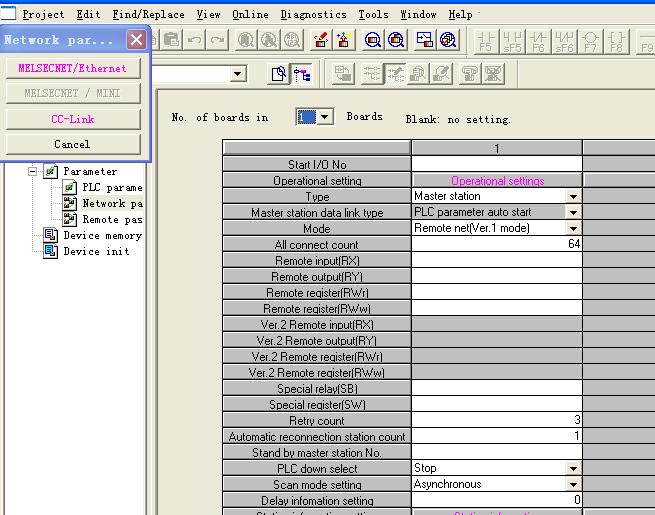Click the F5 open contact ladder icon
The width and height of the screenshot is (655, 515).
coord(487,40)
